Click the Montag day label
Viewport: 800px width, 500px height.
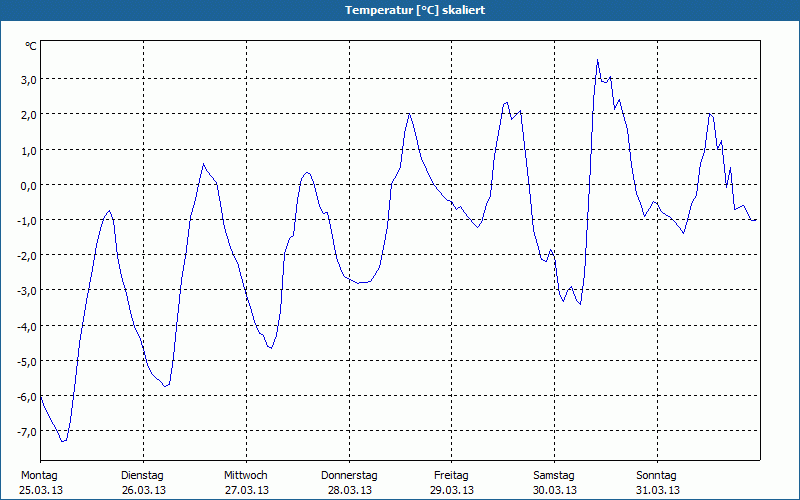[x=40, y=475]
